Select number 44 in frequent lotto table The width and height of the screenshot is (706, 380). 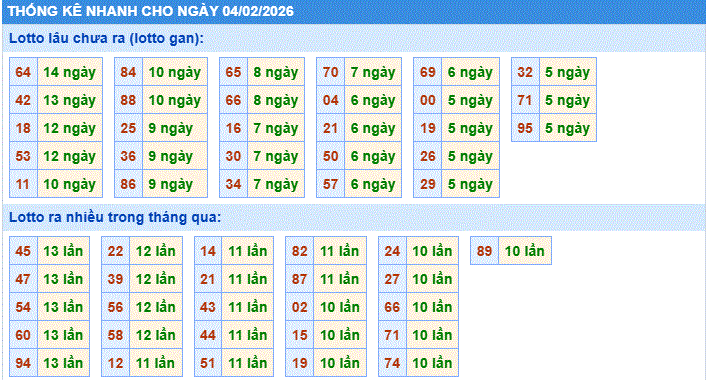(x=208, y=335)
